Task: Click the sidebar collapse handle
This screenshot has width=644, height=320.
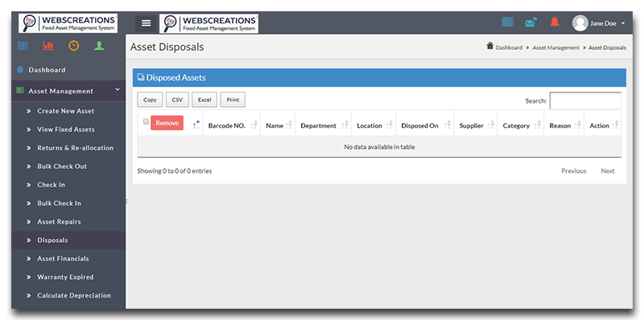Action: [x=126, y=201]
